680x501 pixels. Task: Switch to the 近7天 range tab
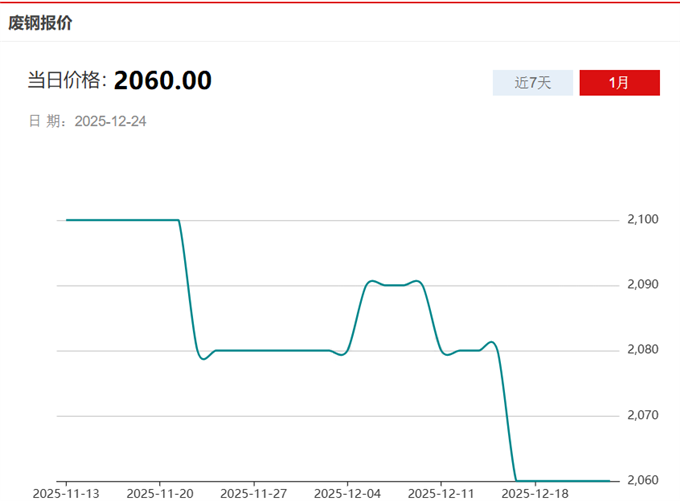[532, 83]
